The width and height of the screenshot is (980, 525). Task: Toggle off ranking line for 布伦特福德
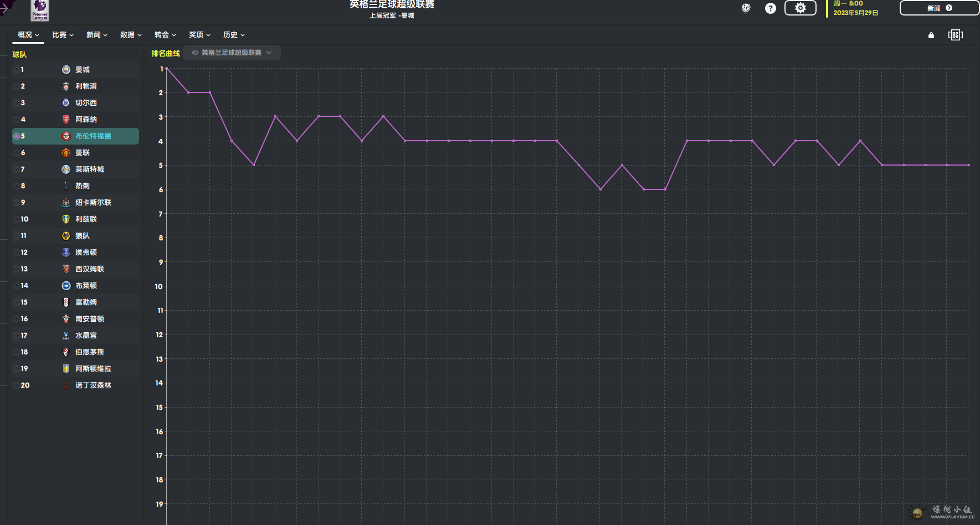[17, 136]
